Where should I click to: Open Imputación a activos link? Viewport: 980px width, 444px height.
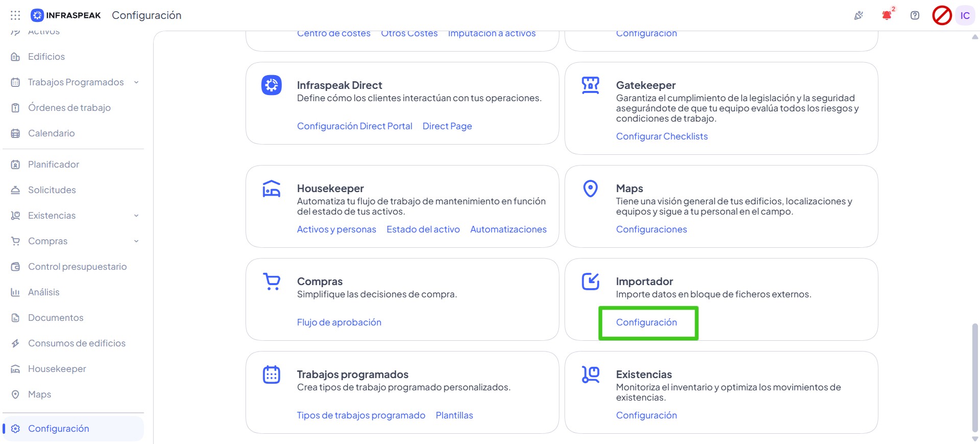[492, 34]
